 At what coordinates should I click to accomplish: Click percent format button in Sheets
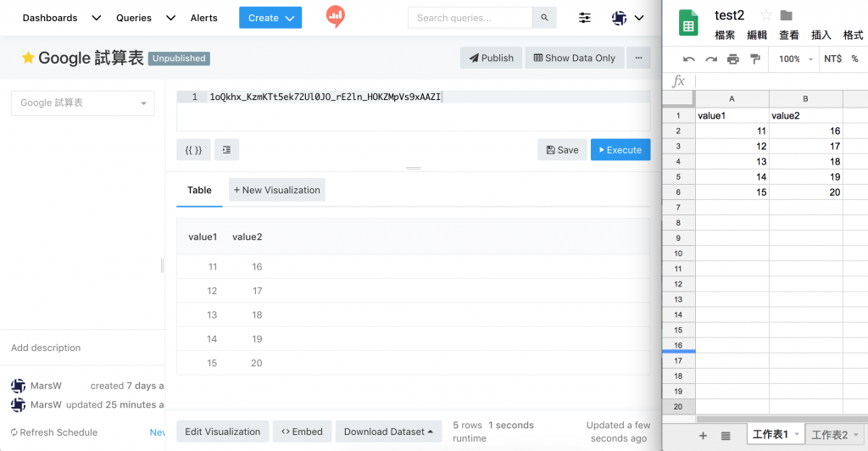(x=854, y=58)
